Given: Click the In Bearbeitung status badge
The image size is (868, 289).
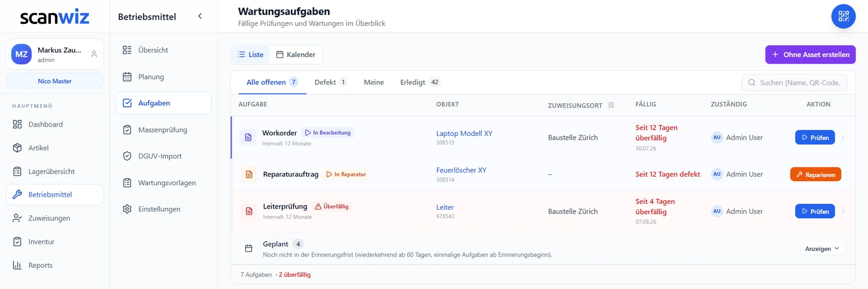Looking at the screenshot, I should (328, 133).
